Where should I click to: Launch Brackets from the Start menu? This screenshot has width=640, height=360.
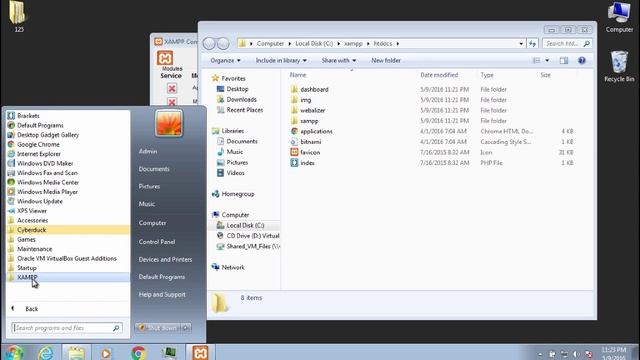(28, 116)
